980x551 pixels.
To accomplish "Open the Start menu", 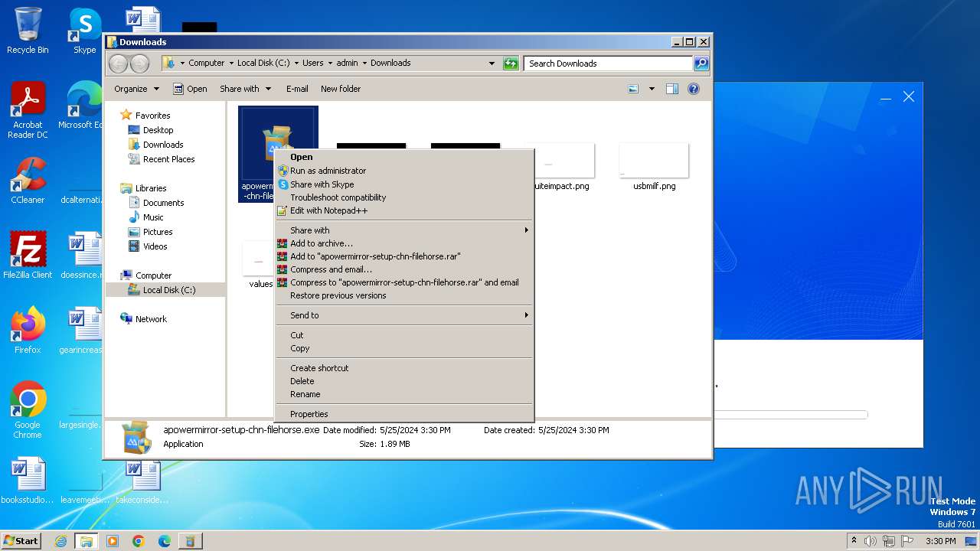I will click(x=21, y=541).
